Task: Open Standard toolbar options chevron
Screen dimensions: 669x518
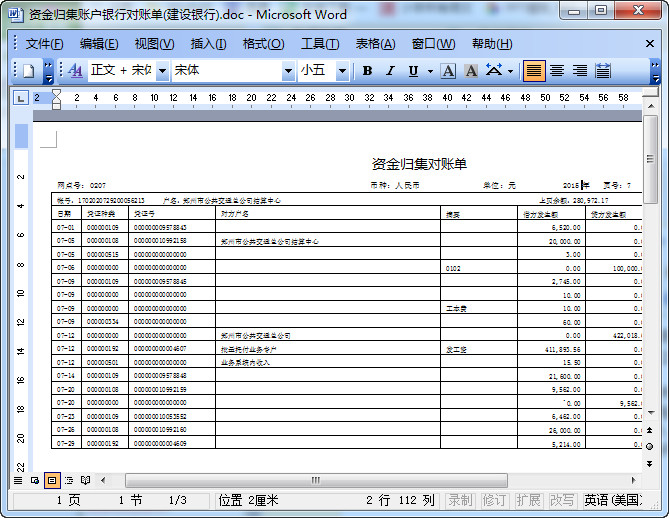Action: coord(49,71)
